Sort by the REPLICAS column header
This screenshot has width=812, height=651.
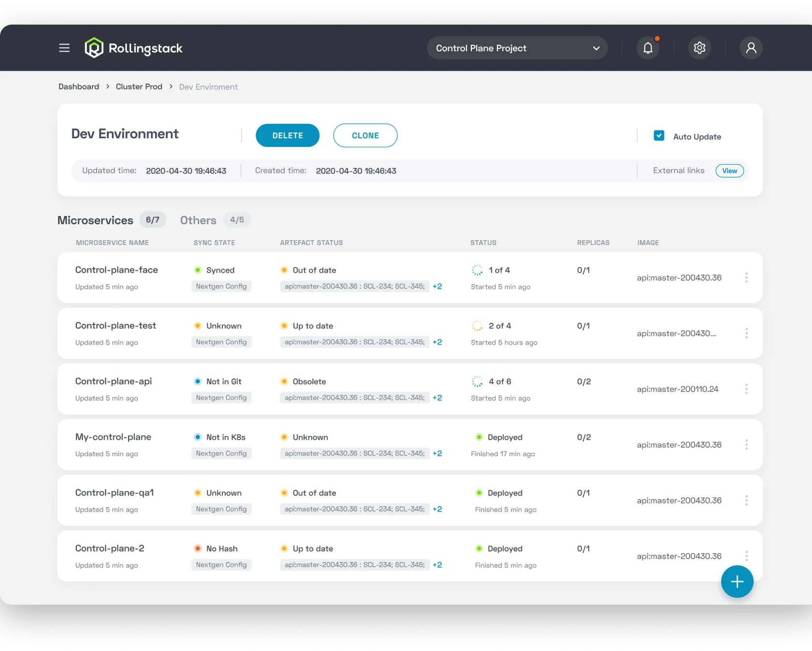[x=593, y=243]
